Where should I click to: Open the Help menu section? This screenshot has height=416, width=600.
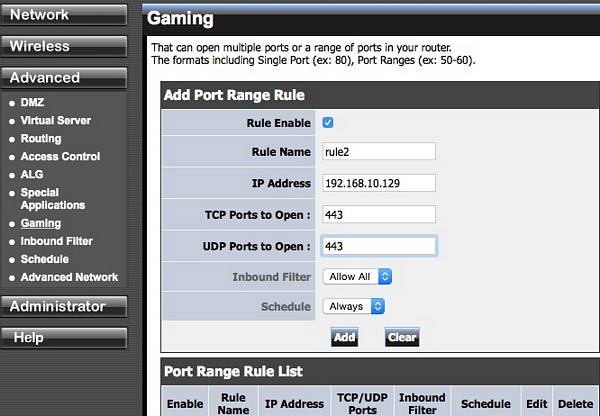64,338
